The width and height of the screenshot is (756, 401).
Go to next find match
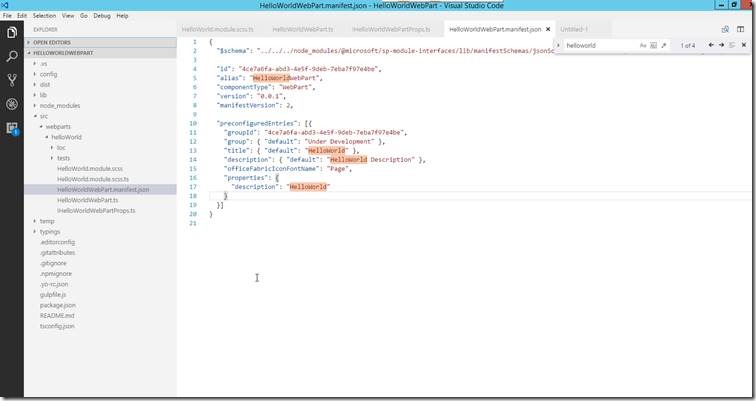[721, 45]
